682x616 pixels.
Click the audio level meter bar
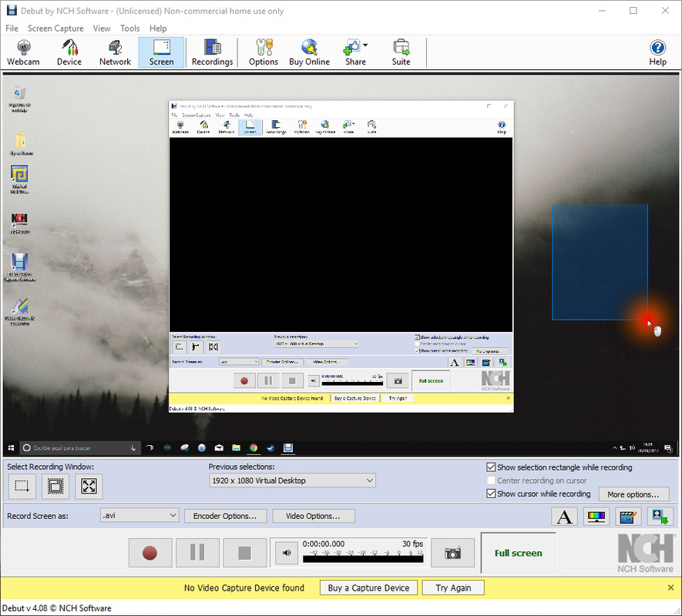pos(363,559)
